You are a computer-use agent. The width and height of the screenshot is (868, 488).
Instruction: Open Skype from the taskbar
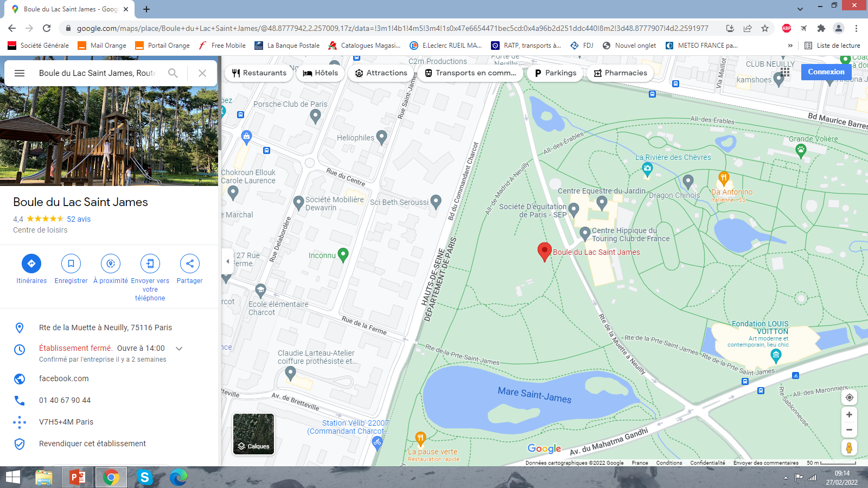click(x=144, y=477)
